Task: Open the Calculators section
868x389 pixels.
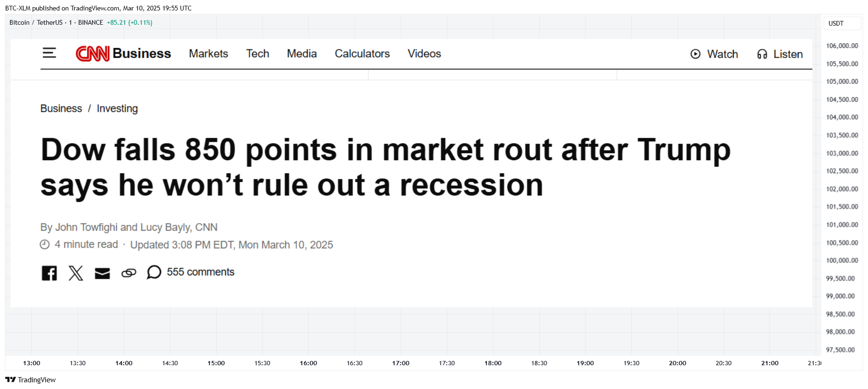Action: click(362, 54)
